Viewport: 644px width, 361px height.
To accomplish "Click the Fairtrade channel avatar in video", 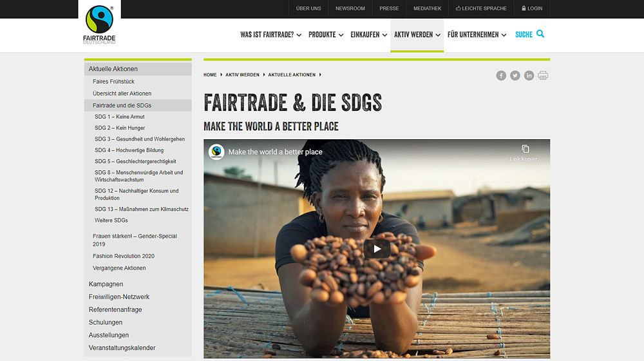I will (x=216, y=151).
